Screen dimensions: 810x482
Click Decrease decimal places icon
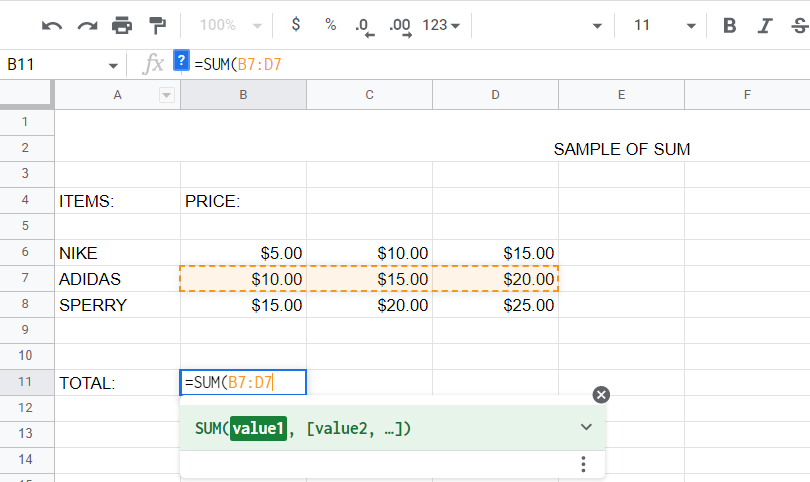[364, 27]
